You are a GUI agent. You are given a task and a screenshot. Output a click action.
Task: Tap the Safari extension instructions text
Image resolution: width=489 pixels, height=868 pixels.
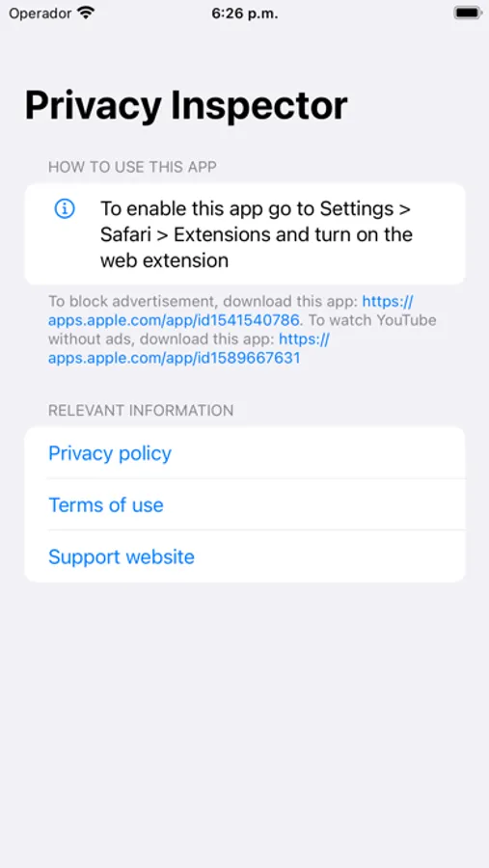click(256, 234)
